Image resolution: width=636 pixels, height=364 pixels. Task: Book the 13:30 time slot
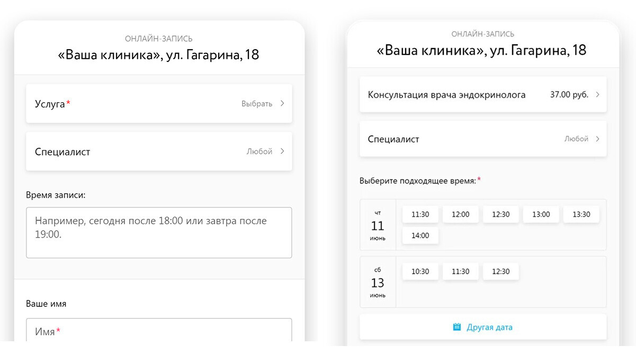(581, 214)
